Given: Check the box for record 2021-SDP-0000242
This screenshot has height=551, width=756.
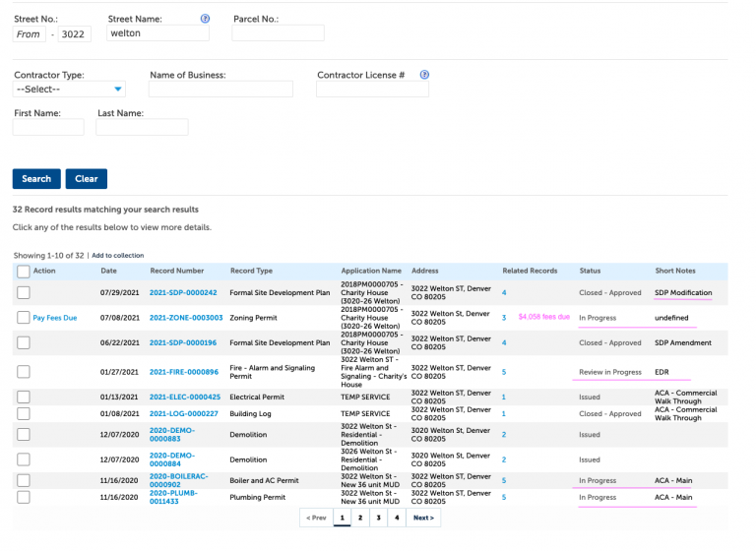Looking at the screenshot, I should pos(24,292).
